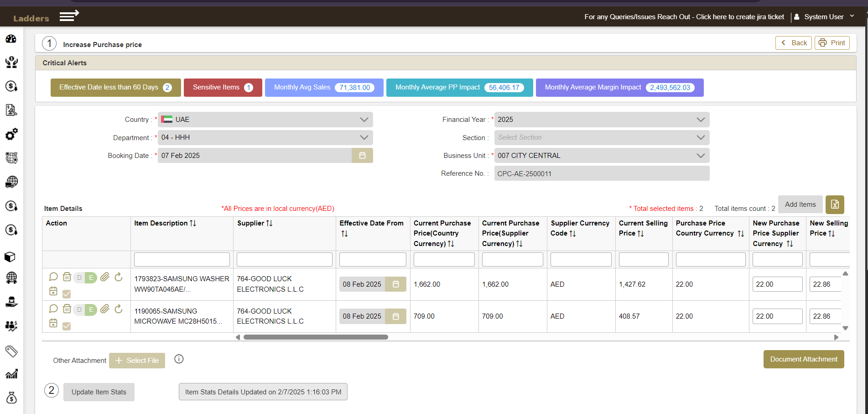The image size is (868, 414).
Task: Uncheck the Samsung Microwave row checkbox
Action: point(67,326)
